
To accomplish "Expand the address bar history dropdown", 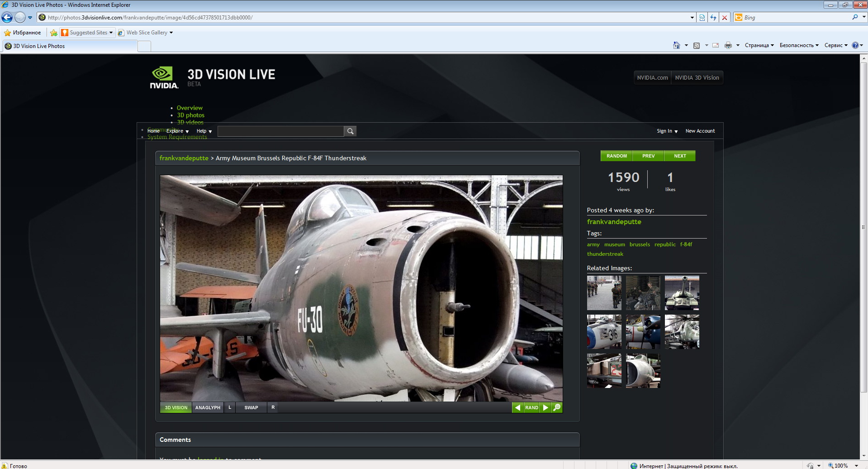I will click(x=692, y=18).
